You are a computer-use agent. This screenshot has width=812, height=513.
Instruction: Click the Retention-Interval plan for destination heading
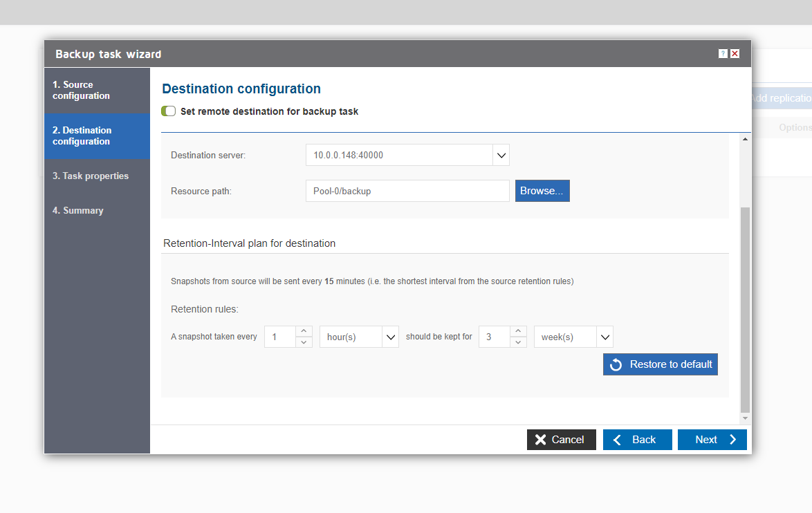[x=249, y=243]
